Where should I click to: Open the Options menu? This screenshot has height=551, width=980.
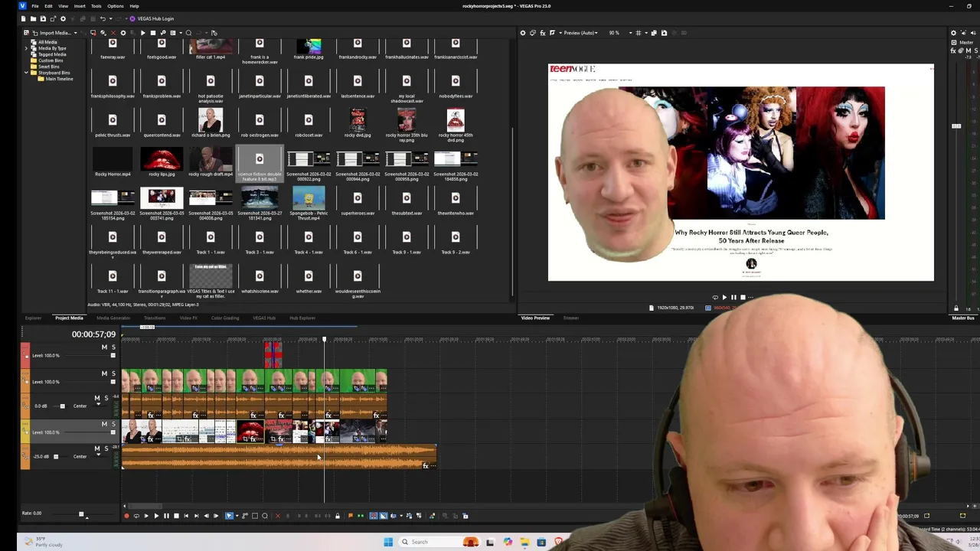click(116, 6)
